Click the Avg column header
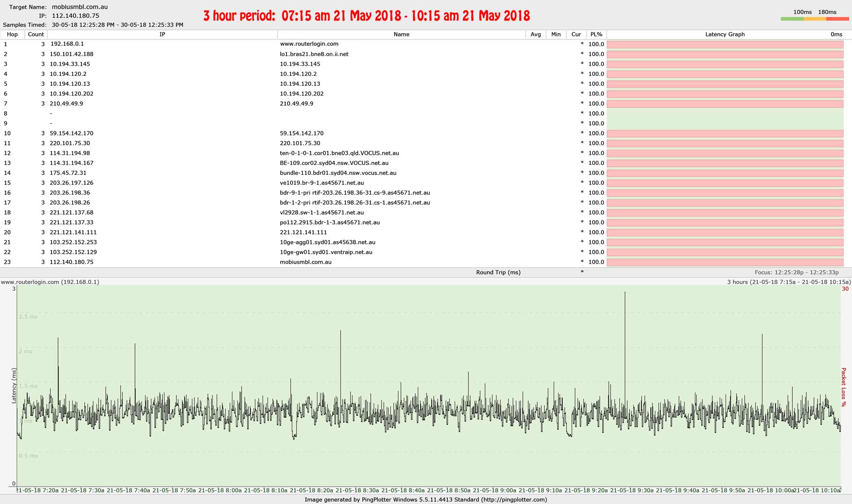 535,35
